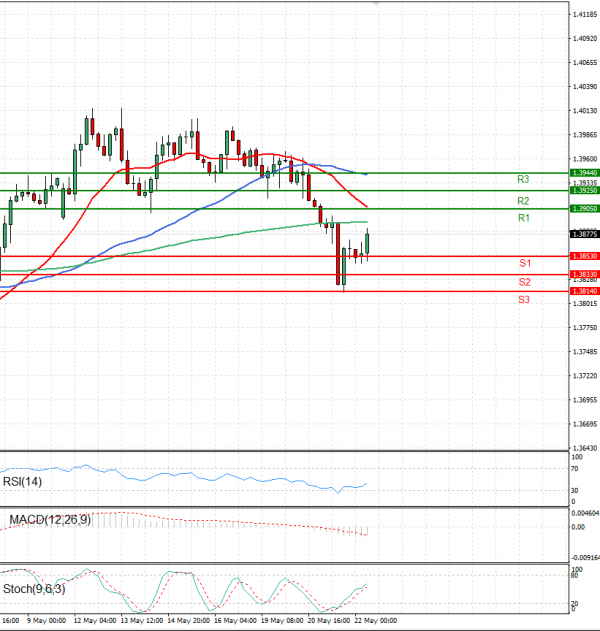The image size is (600, 631).
Task: Click the 1.41185 price axis value
Action: pos(585,14)
